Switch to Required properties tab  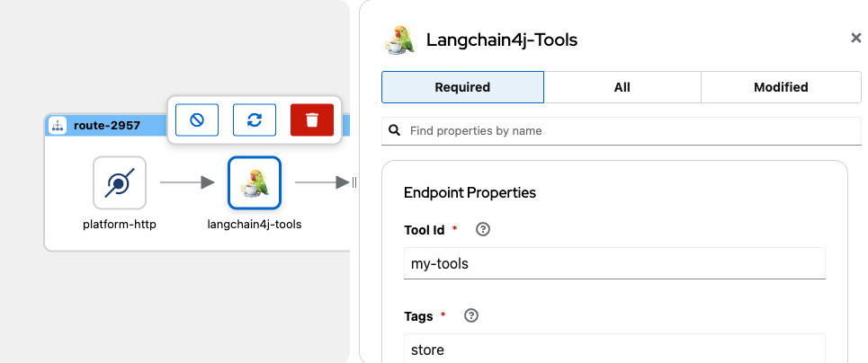click(462, 87)
